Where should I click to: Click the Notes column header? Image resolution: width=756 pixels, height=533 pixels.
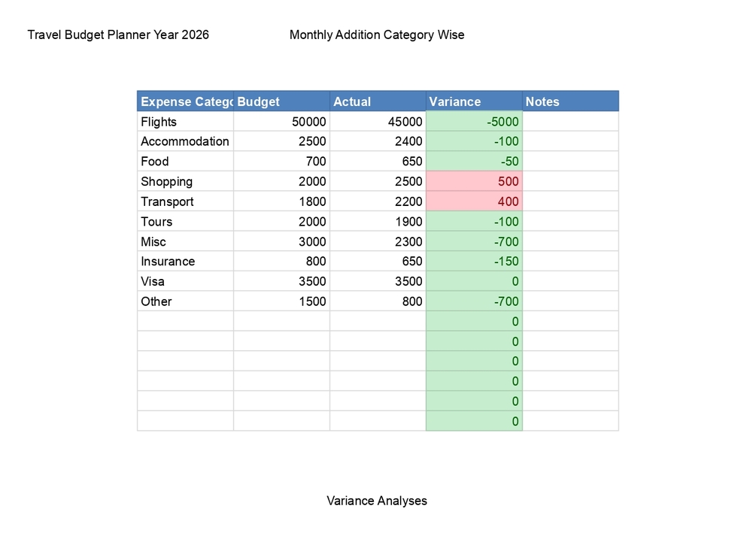pyautogui.click(x=570, y=101)
